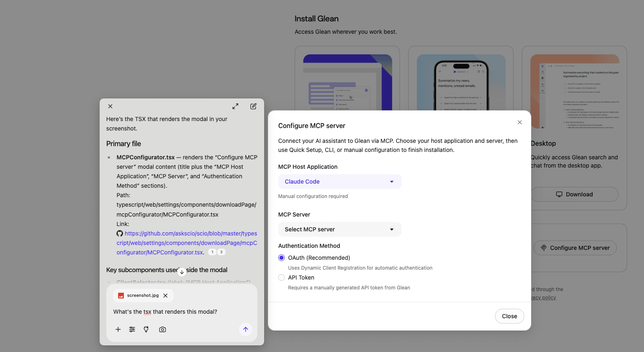
Task: Click the desktop app preview thumbnail
Action: [x=575, y=91]
